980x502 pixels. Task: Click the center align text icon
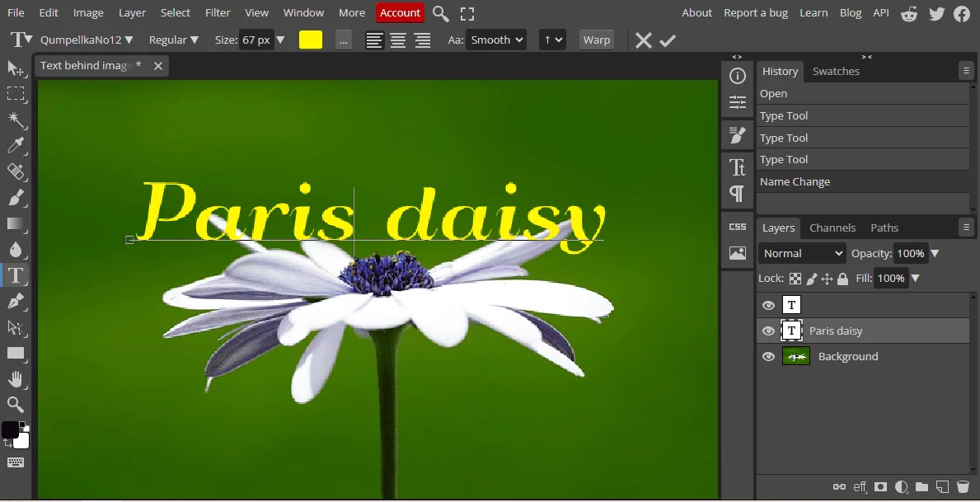tap(398, 40)
